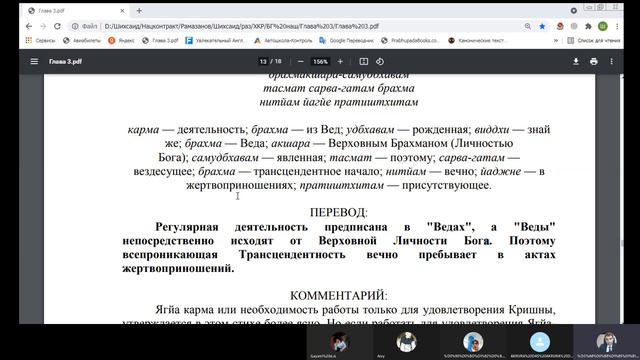Click the verse line нитйам йагйе пратиштхитам

(339, 102)
